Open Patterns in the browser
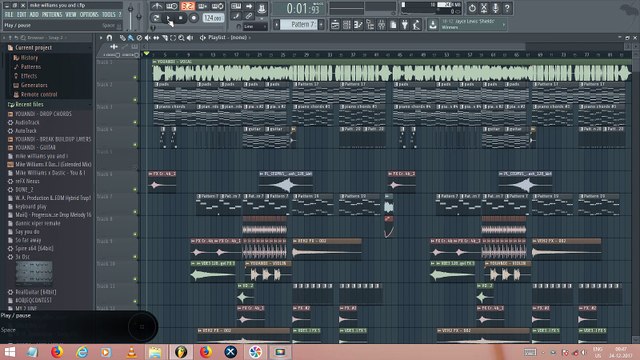This screenshot has width=640, height=360. pos(31,67)
